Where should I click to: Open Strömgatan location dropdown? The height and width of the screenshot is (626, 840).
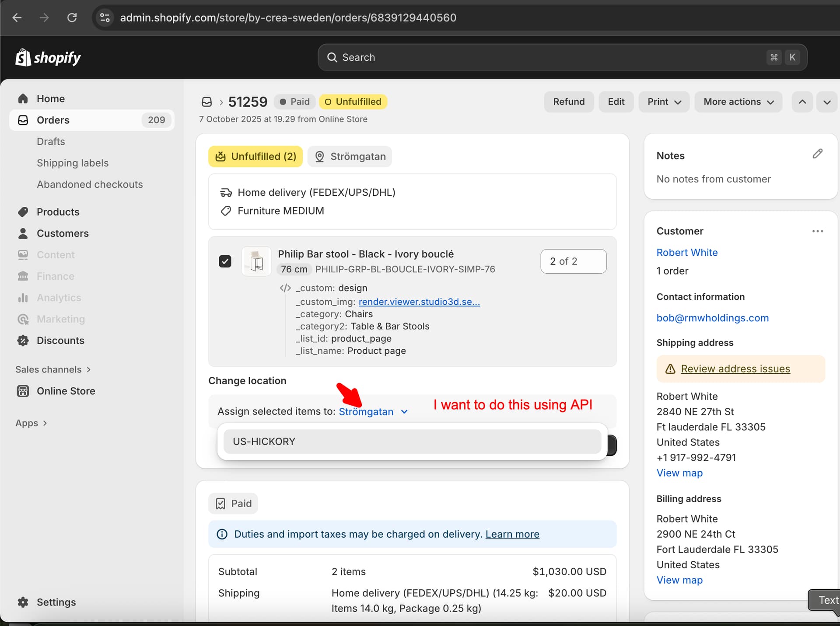pos(373,412)
